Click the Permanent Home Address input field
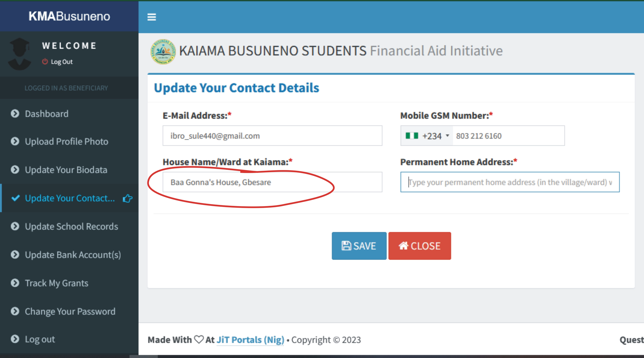The width and height of the screenshot is (644, 358). point(509,182)
